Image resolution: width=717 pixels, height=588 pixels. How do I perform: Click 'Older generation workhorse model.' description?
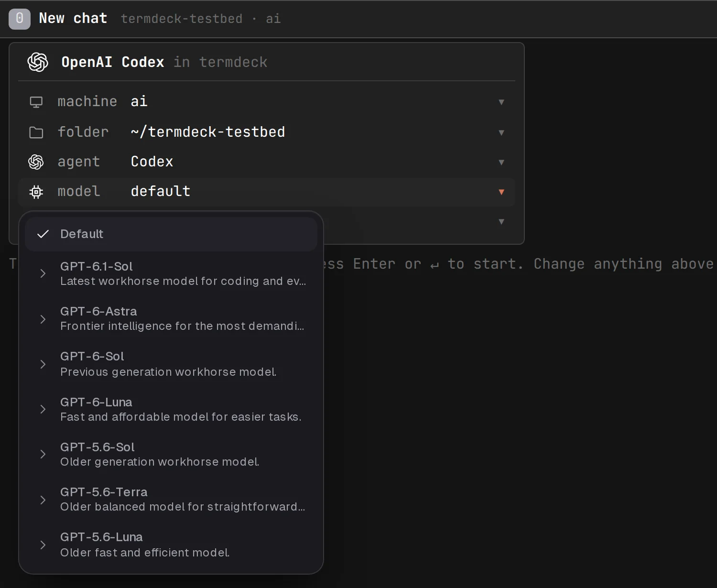coord(160,462)
